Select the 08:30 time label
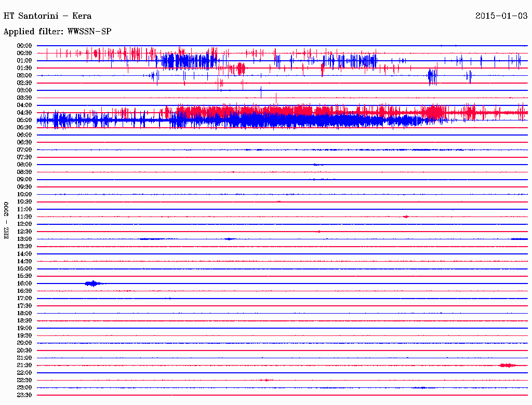The width and height of the screenshot is (532, 405). [24, 172]
